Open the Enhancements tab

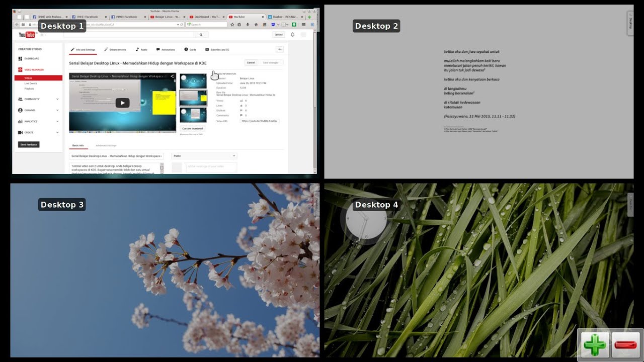[115, 50]
